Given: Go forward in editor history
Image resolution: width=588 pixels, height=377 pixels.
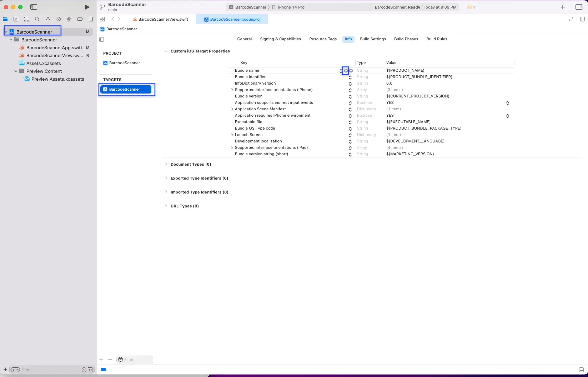Looking at the screenshot, I should [119, 19].
